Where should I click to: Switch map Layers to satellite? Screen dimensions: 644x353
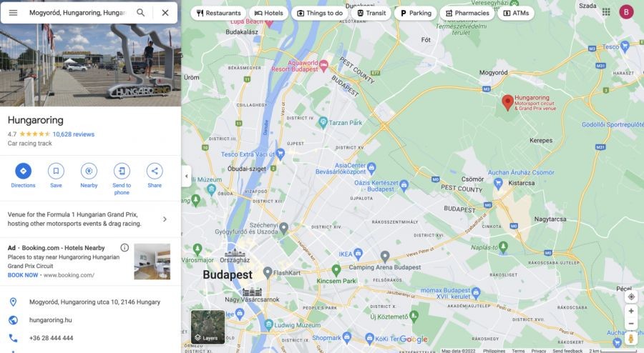tap(208, 327)
